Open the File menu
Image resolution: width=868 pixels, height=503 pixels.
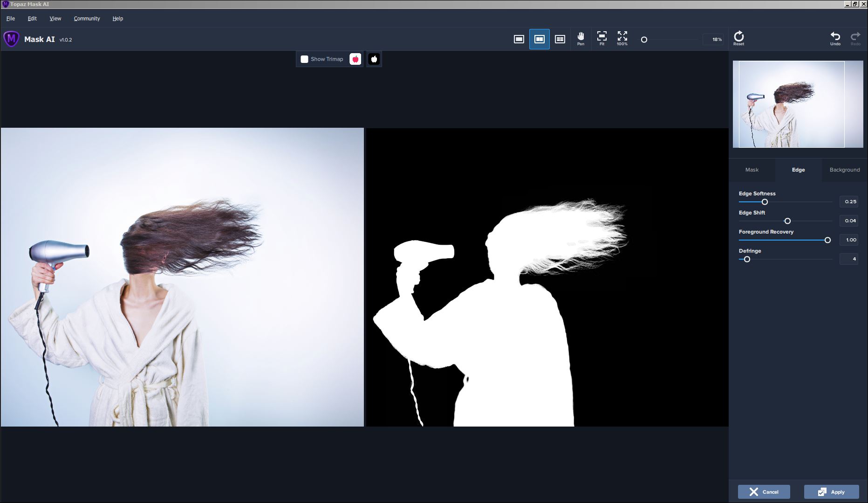[x=11, y=19]
